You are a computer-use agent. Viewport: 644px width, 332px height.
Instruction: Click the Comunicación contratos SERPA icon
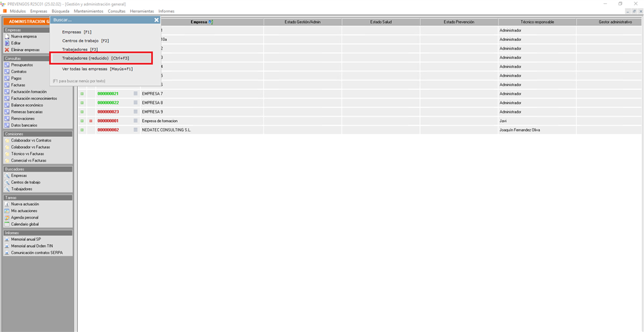[x=7, y=253]
